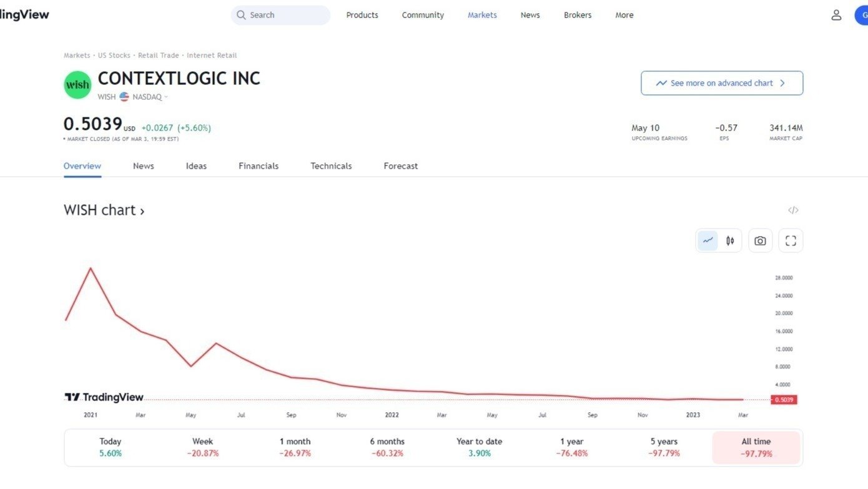868x489 pixels.
Task: Select the Markets menu item
Action: (x=481, y=14)
